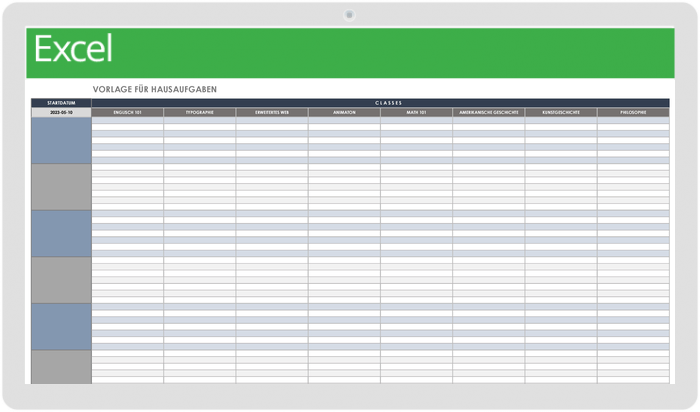Select the 'Englisch 101' column header
The image size is (700, 412).
pos(127,112)
